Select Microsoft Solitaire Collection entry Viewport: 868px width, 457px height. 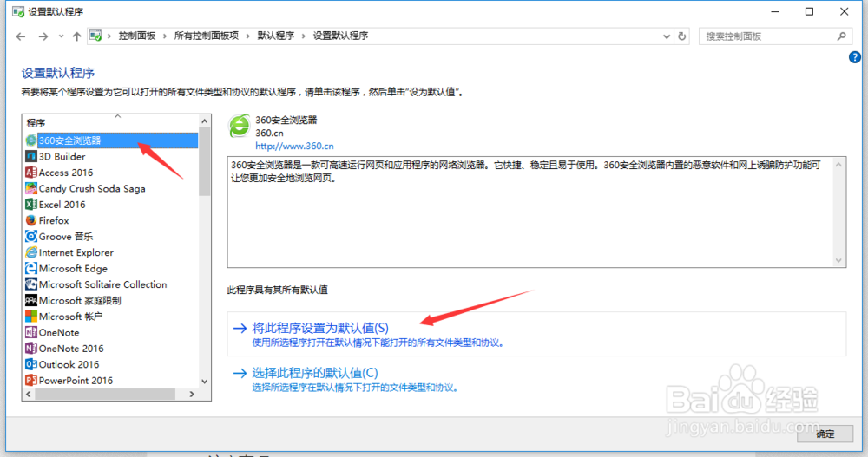coord(102,285)
